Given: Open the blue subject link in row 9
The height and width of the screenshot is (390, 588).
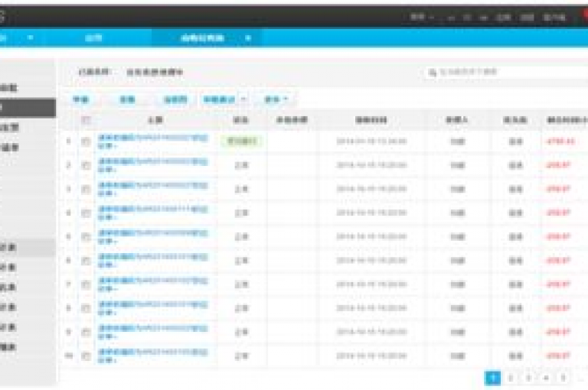Looking at the screenshot, I should point(152,333).
